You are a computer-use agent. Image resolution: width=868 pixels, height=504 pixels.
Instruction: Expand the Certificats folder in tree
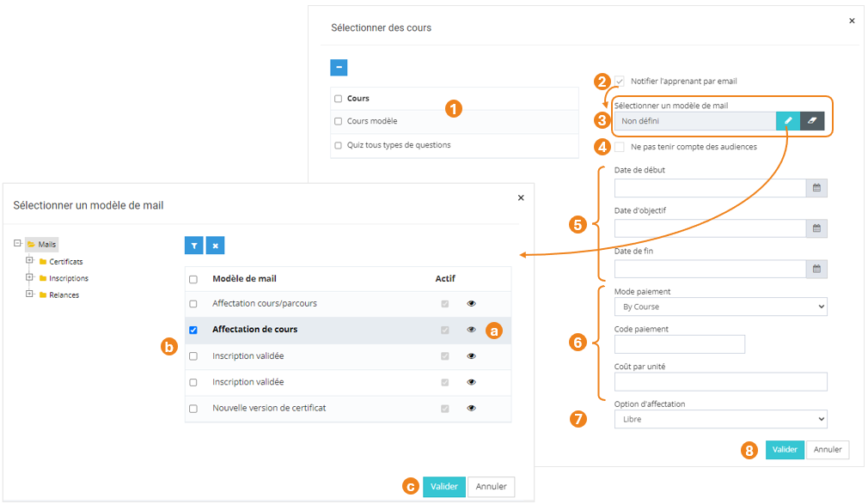pos(29,261)
